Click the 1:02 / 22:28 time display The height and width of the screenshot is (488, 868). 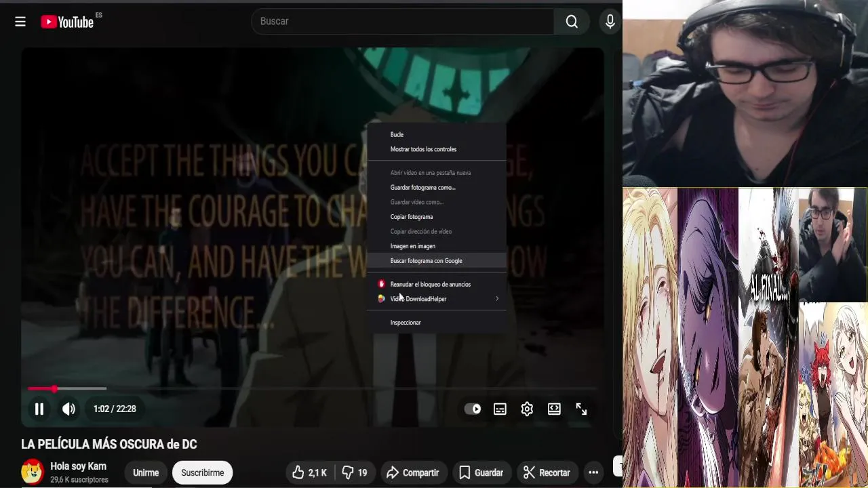(115, 409)
